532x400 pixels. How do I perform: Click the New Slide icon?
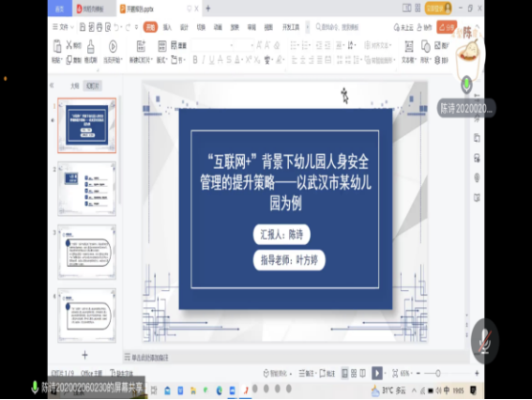coord(141,46)
